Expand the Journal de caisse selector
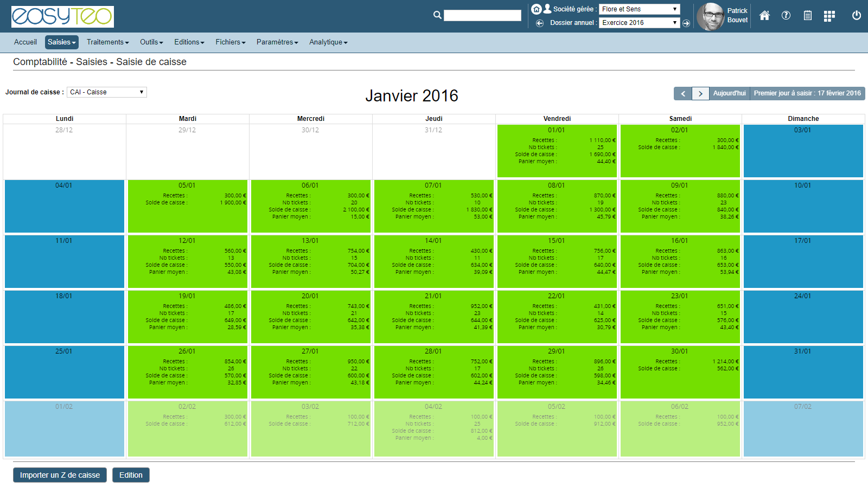This screenshot has width=868, height=488. pyautogui.click(x=107, y=92)
